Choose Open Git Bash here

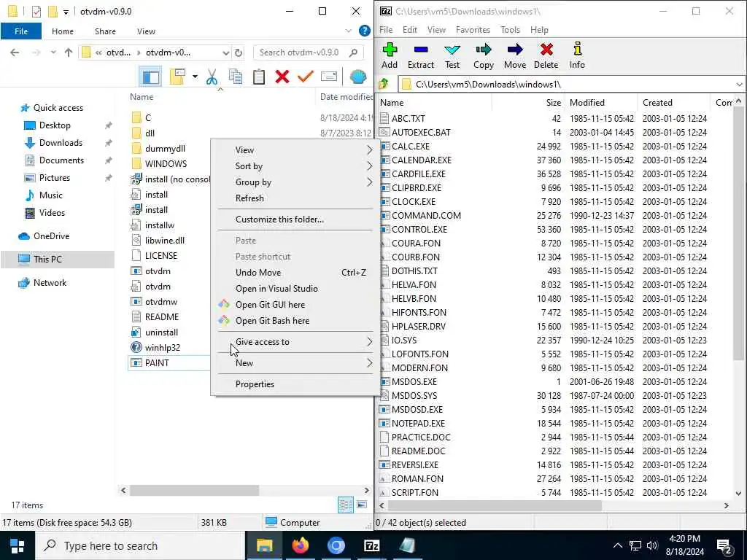click(x=295, y=321)
